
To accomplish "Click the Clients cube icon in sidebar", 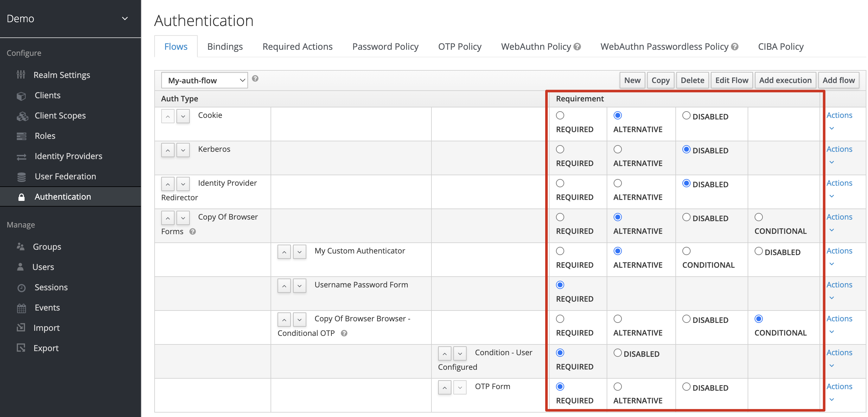I will 21,96.
